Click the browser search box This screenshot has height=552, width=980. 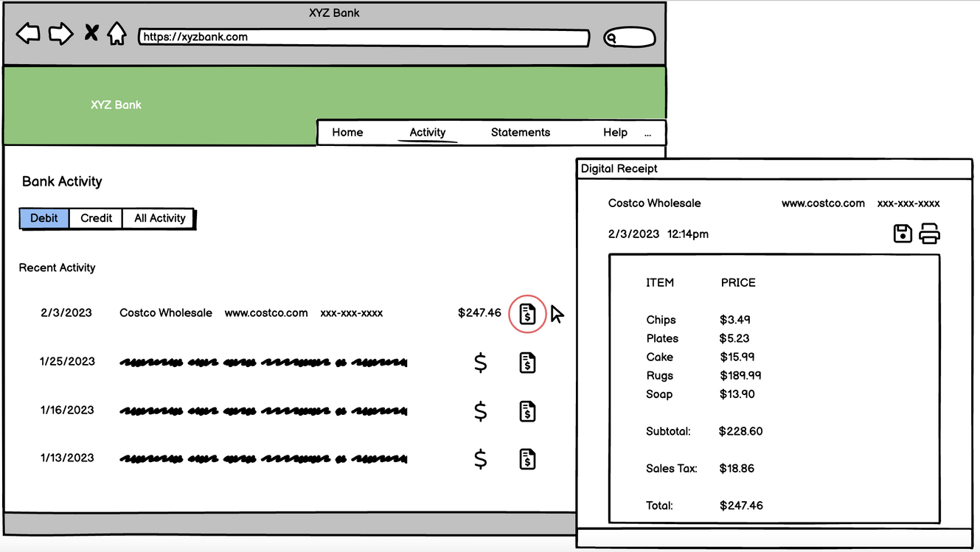point(630,38)
